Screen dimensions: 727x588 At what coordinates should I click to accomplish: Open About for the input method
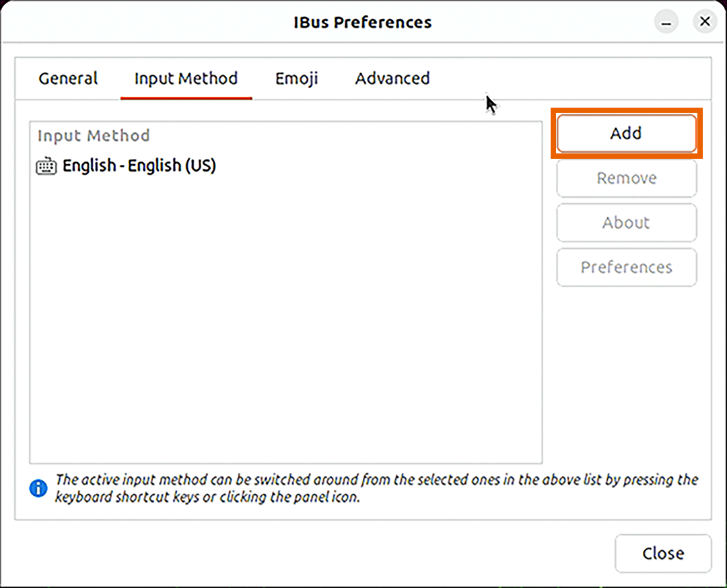[626, 223]
